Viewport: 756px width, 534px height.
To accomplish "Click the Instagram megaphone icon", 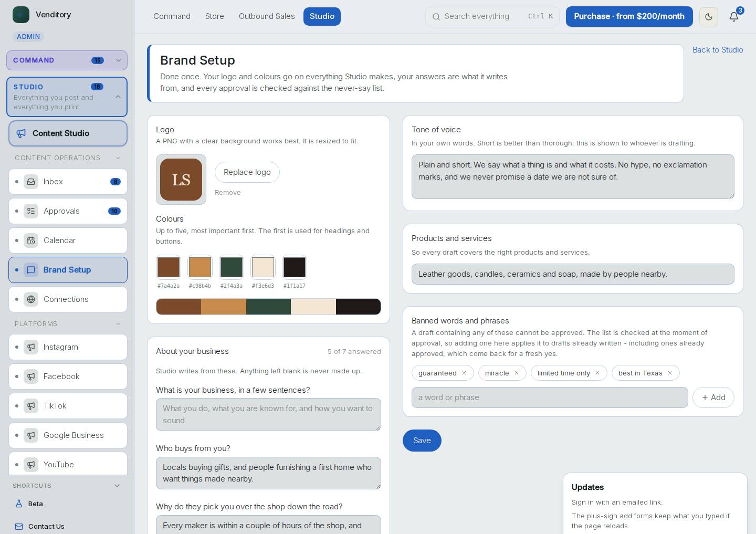I will (31, 347).
